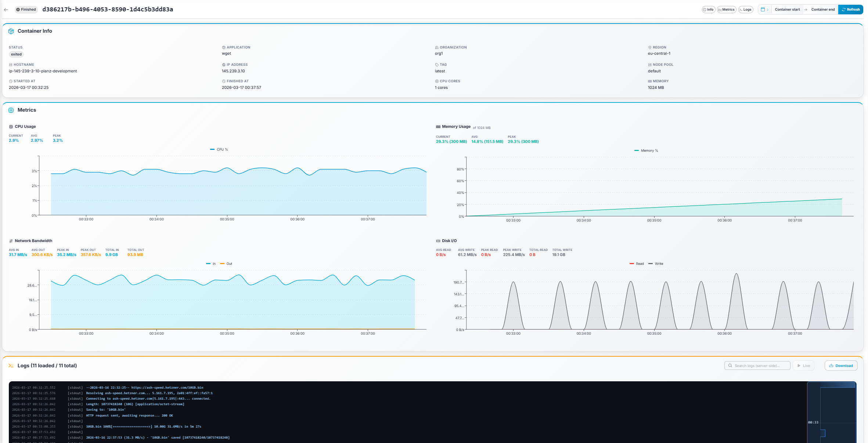Open the calendar date picker icon
868x443 pixels.
[x=763, y=9]
